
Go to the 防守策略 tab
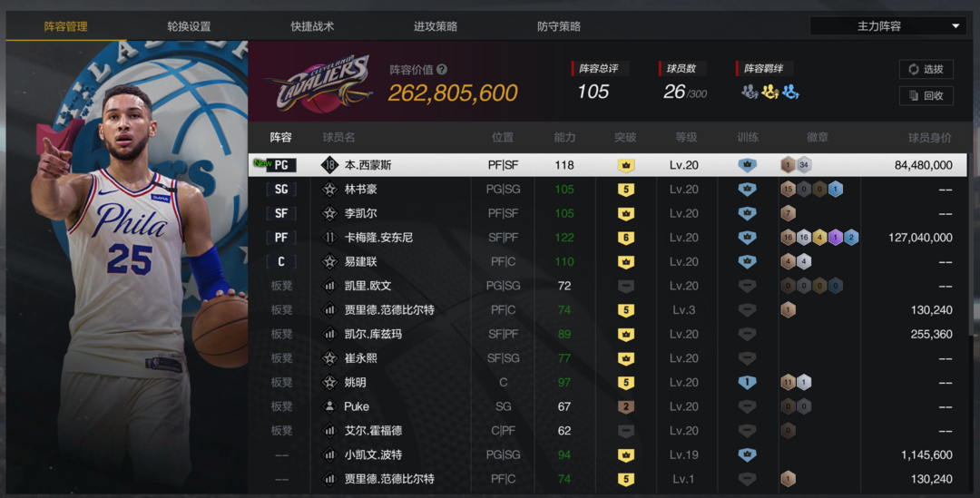coord(559,26)
